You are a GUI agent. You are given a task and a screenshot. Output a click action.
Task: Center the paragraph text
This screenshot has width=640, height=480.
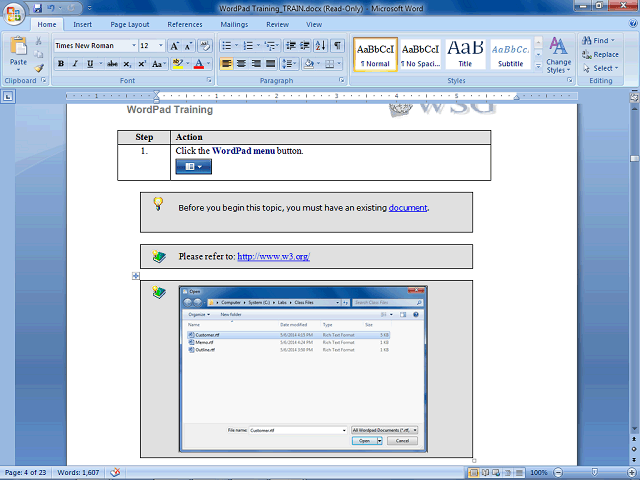[x=241, y=64]
